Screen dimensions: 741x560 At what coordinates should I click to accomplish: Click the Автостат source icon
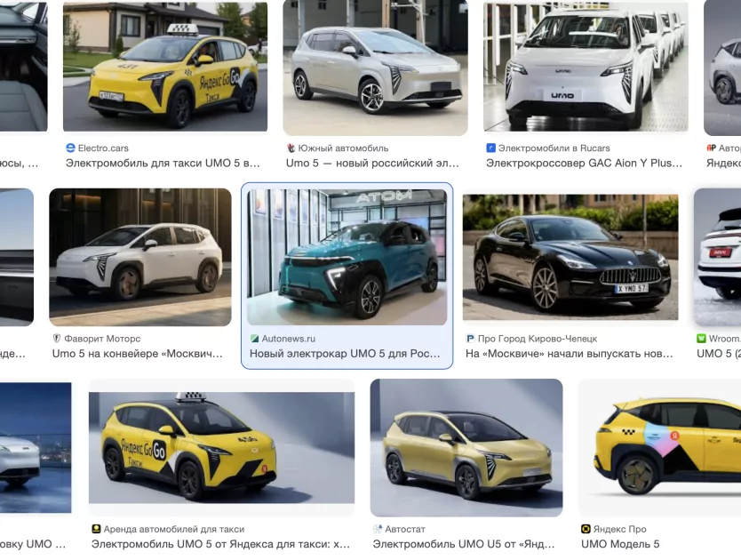click(x=377, y=529)
